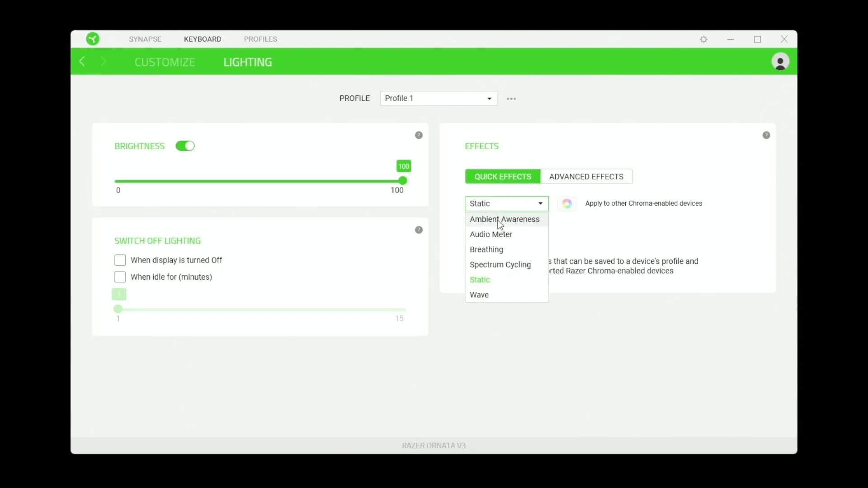Choose Spectrum Cycling effect
Viewport: 868px width, 488px height.
click(507, 265)
